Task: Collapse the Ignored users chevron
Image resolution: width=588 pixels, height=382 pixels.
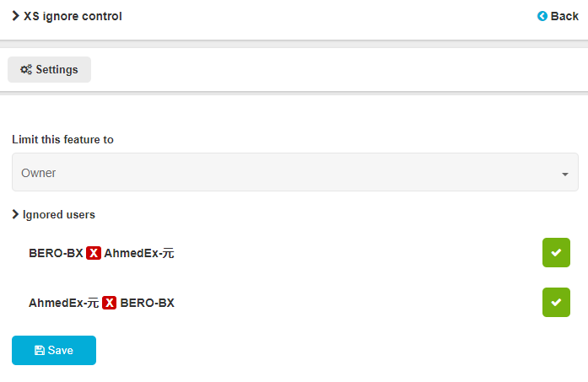Action: (x=15, y=214)
